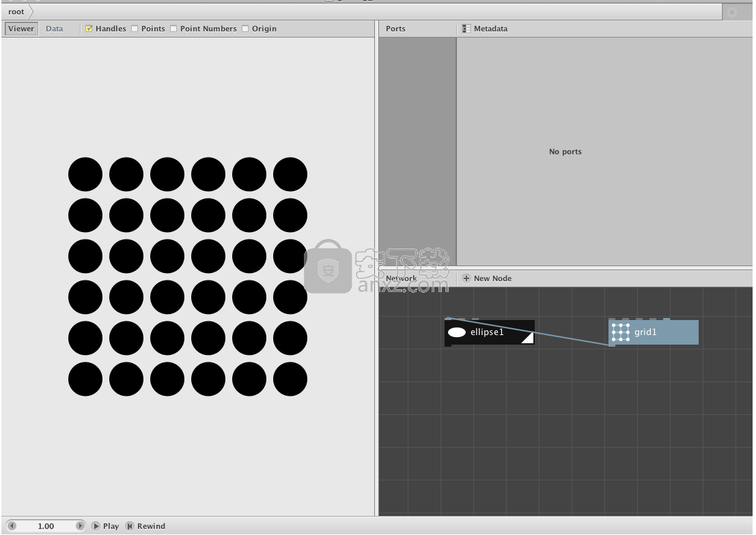This screenshot has height=535, width=756.
Task: Enable the Origin checkbox
Action: coord(245,29)
